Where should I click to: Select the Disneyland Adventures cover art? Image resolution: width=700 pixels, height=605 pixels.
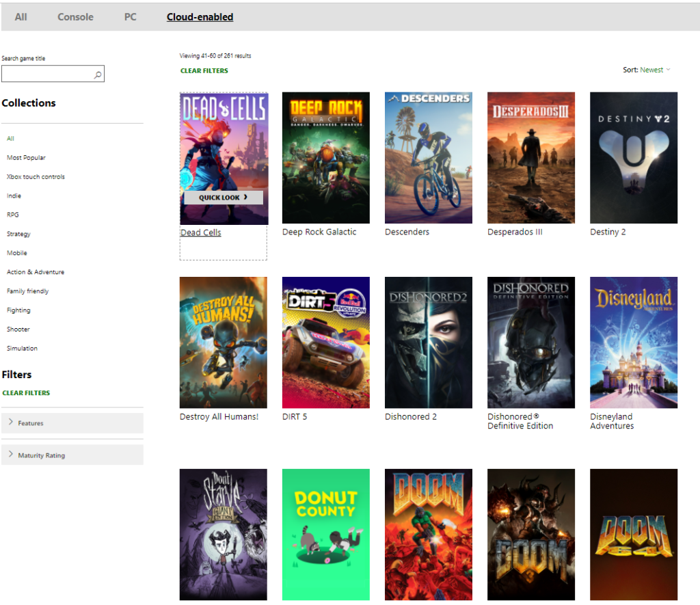[633, 342]
